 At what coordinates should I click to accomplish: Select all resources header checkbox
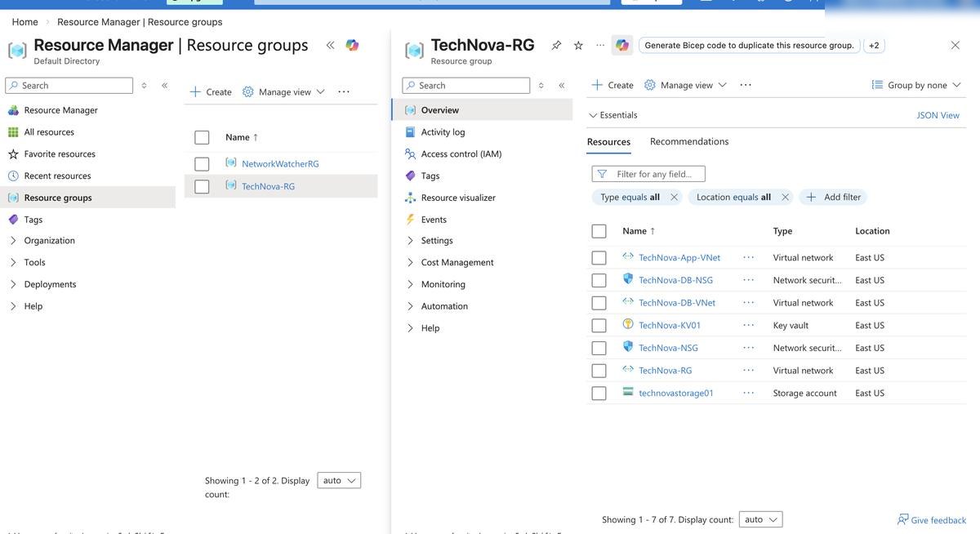599,231
